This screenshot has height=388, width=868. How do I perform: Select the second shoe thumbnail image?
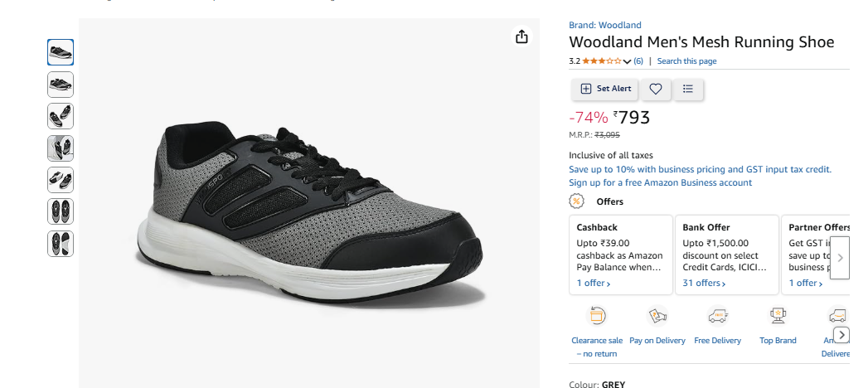[61, 85]
